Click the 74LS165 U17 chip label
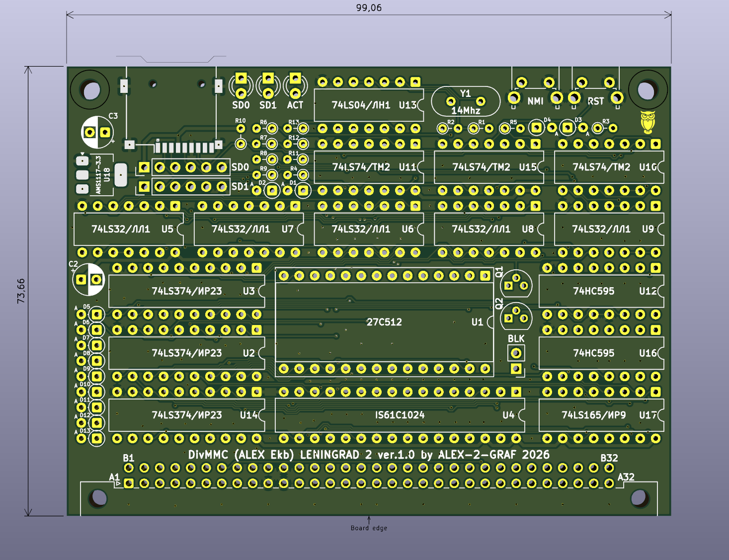The width and height of the screenshot is (729, 560). point(593,415)
